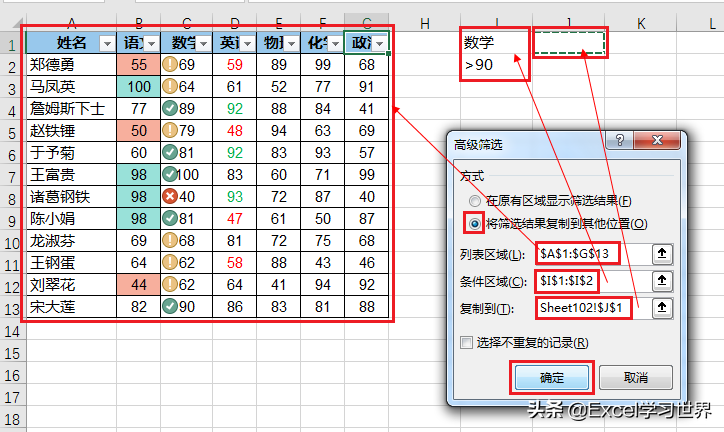Select 在原有区域显示筛选结果 radio option
The height and width of the screenshot is (432, 724).
(x=475, y=201)
